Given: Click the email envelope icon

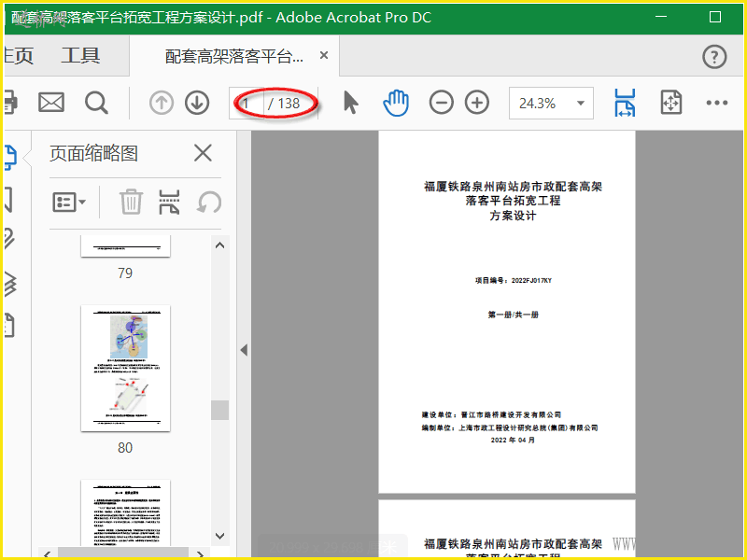Looking at the screenshot, I should tap(51, 103).
